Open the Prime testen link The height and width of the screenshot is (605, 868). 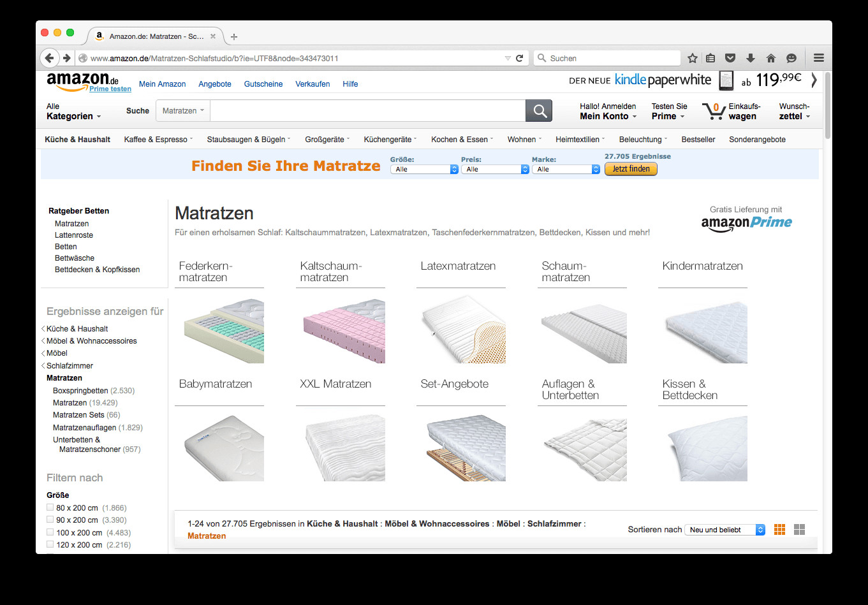[110, 89]
